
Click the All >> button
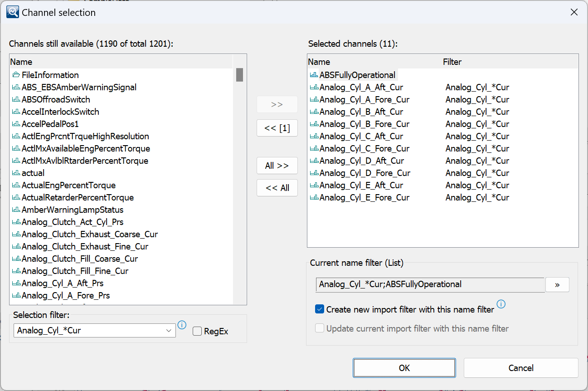pyautogui.click(x=277, y=166)
